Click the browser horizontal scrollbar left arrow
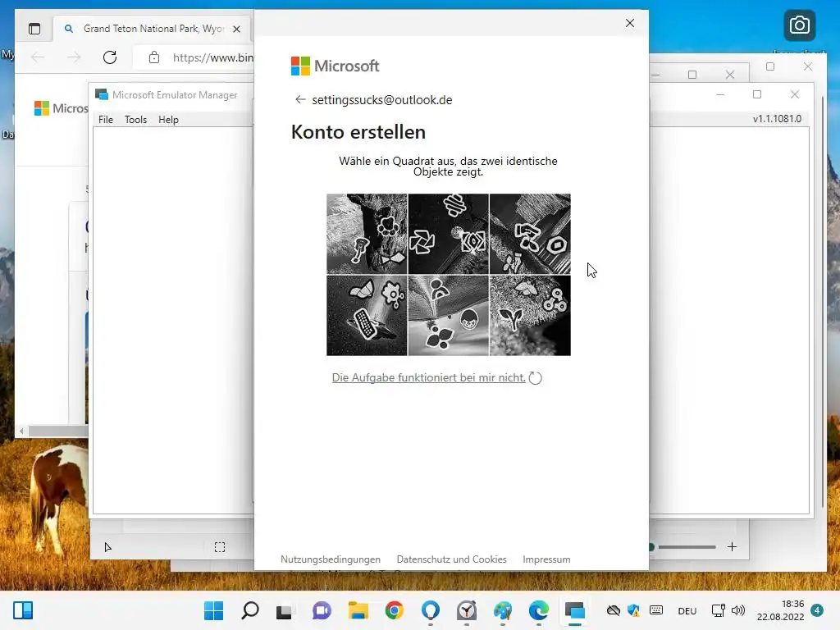Screen dimensions: 840x630 point(21,431)
